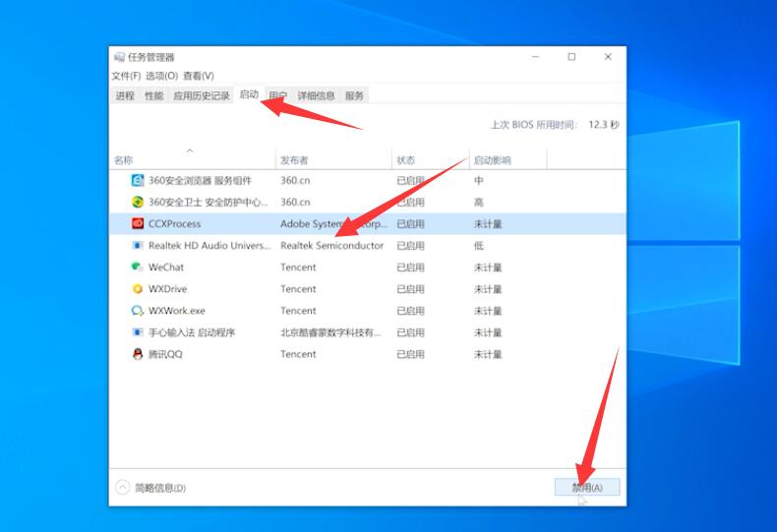Select the WXDrive startup entry name
Screen dimensions: 777x532
(167, 289)
